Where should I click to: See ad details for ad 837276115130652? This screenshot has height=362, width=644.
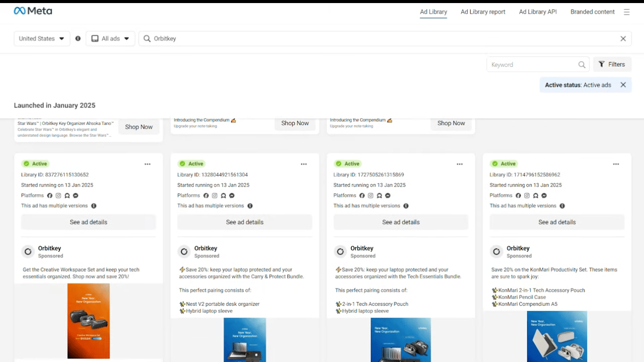coord(89,222)
